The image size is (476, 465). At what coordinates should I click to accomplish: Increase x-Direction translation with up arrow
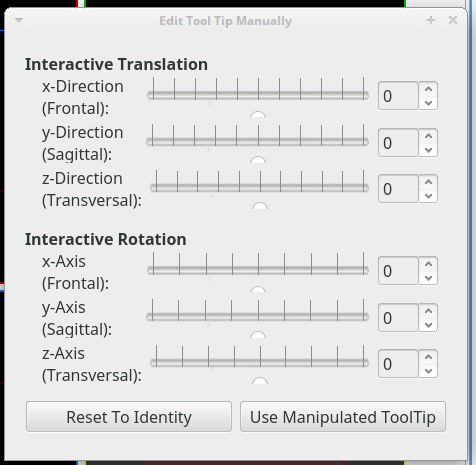[428, 89]
